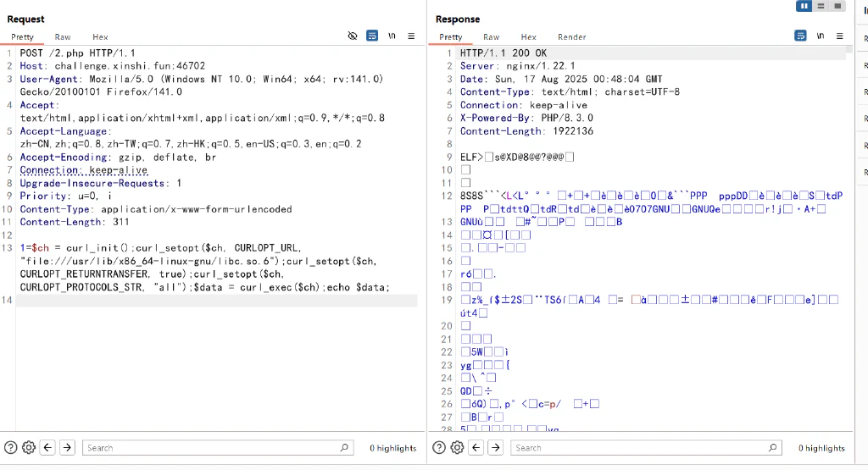The height and width of the screenshot is (470, 868).
Task: Toggle show non-printable \n in Response
Action: [x=821, y=36]
